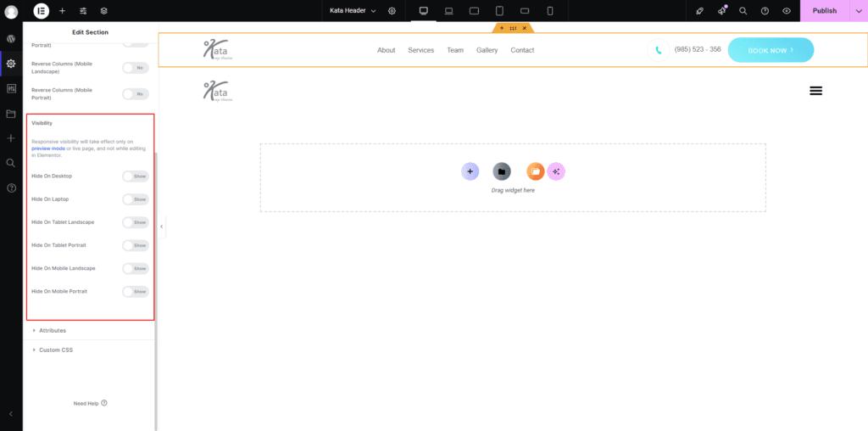
Task: Expand the Custom CSS section
Action: 90,350
